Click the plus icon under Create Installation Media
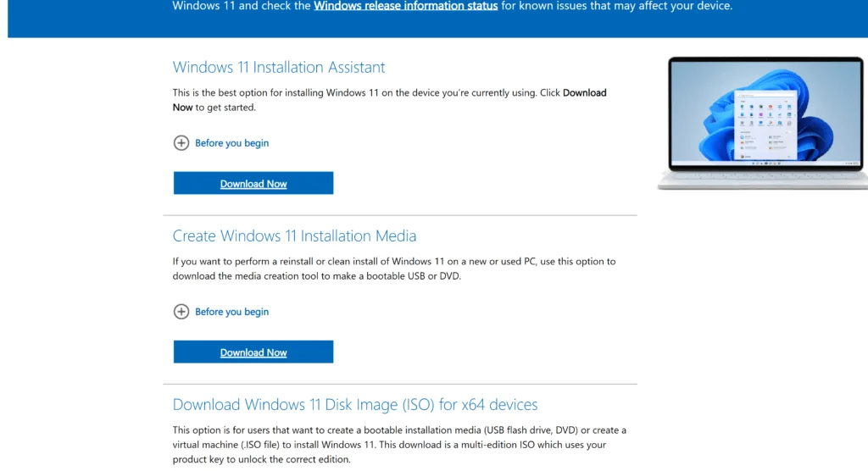This screenshot has width=868, height=471. [x=181, y=312]
